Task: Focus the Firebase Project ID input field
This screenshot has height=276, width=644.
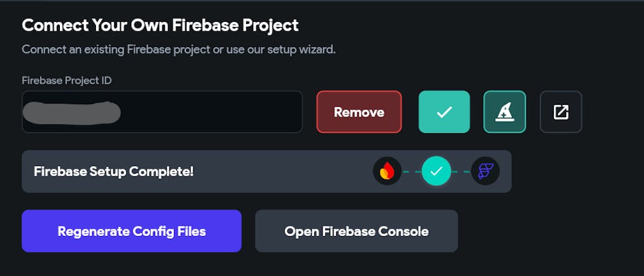Action: click(x=162, y=111)
